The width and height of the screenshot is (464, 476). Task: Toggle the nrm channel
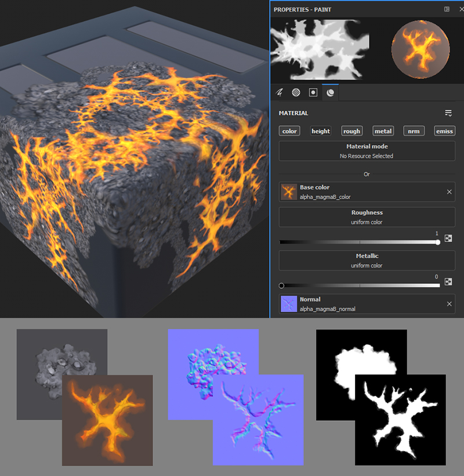tap(414, 131)
